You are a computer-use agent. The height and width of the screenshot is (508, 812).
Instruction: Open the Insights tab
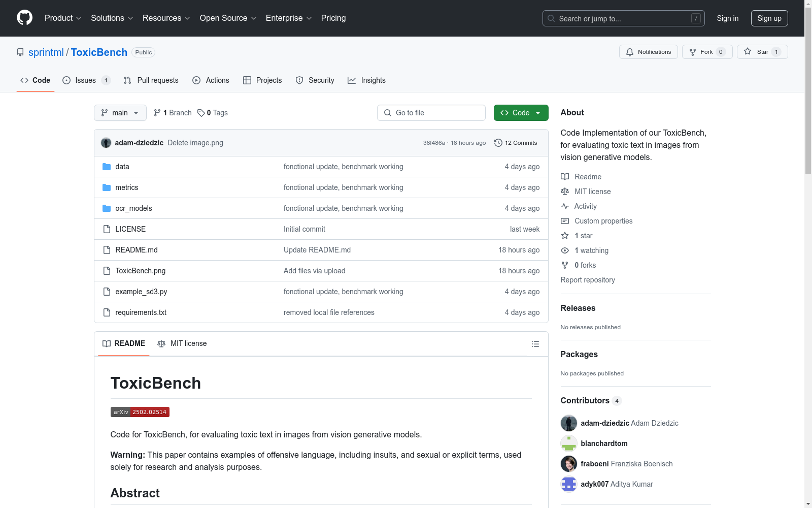point(366,80)
